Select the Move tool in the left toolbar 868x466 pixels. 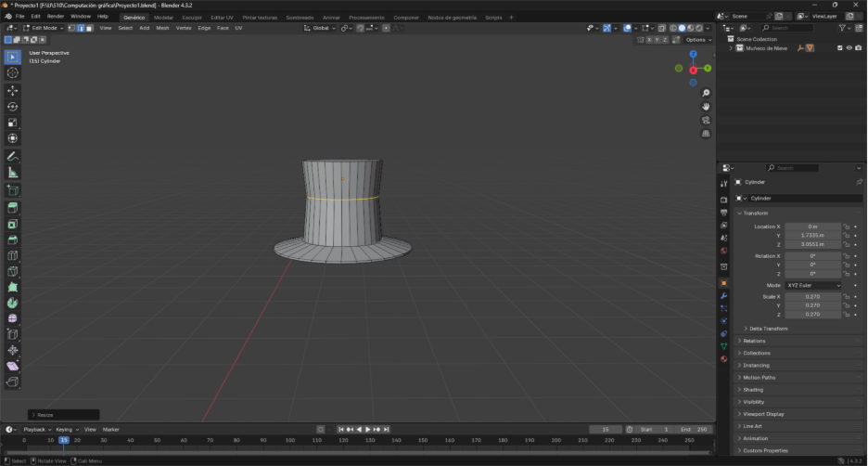[13, 90]
